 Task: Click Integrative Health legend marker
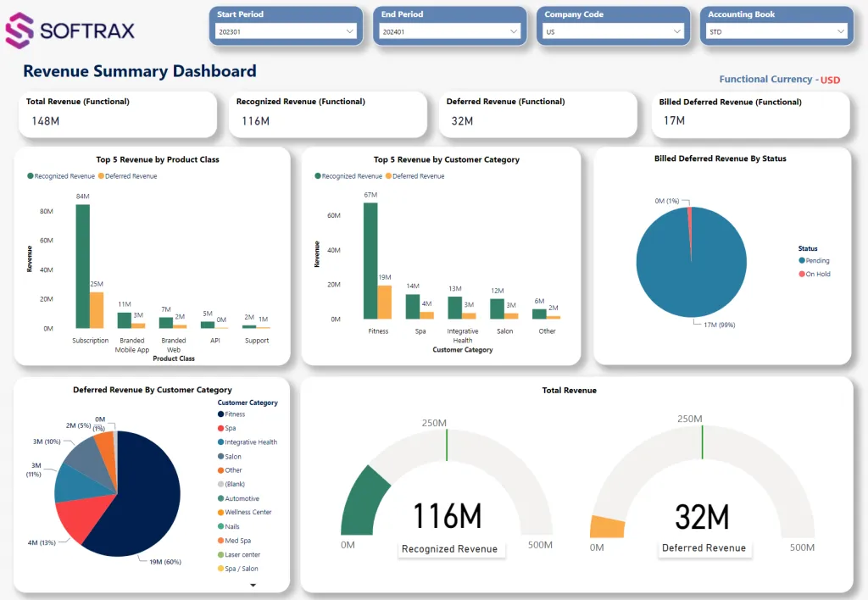coord(221,442)
